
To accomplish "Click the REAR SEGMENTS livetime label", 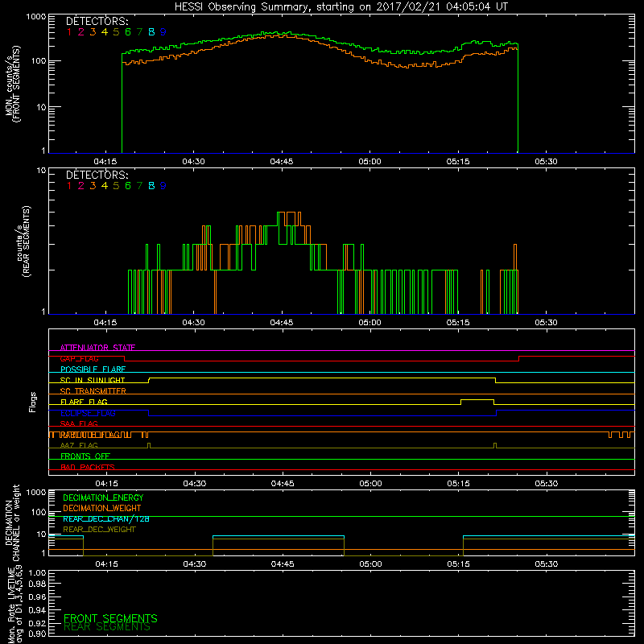I will click(x=107, y=627).
